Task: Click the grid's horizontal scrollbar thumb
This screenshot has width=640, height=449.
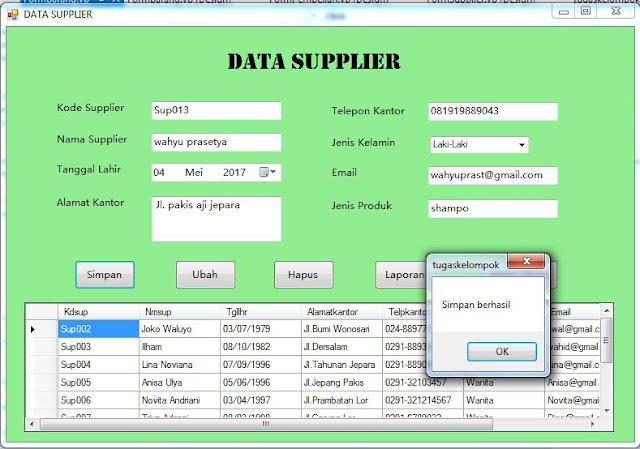Action: point(266,424)
